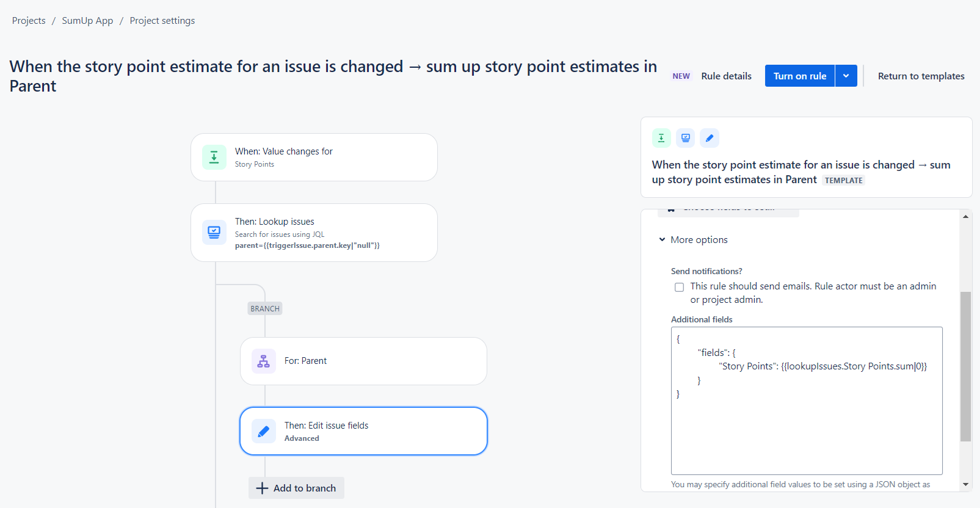Open the Projects breadcrumb link
Viewport: 980px width, 508px height.
(28, 20)
